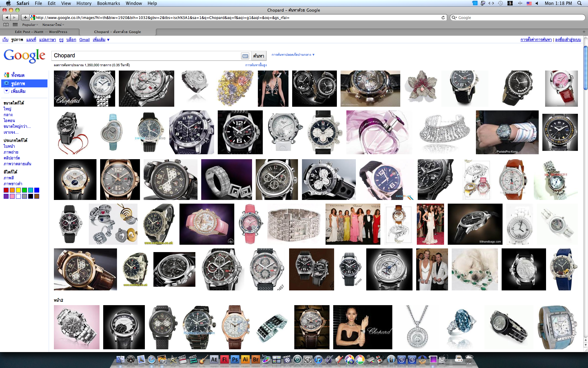Click inside the Chopard search field
The width and height of the screenshot is (588, 368).
tap(147, 56)
